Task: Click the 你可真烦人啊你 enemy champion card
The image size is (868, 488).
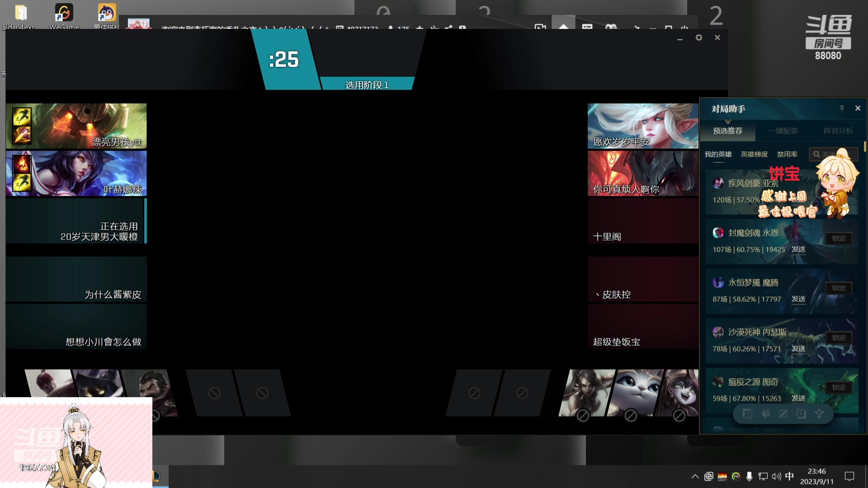Action: 643,174
